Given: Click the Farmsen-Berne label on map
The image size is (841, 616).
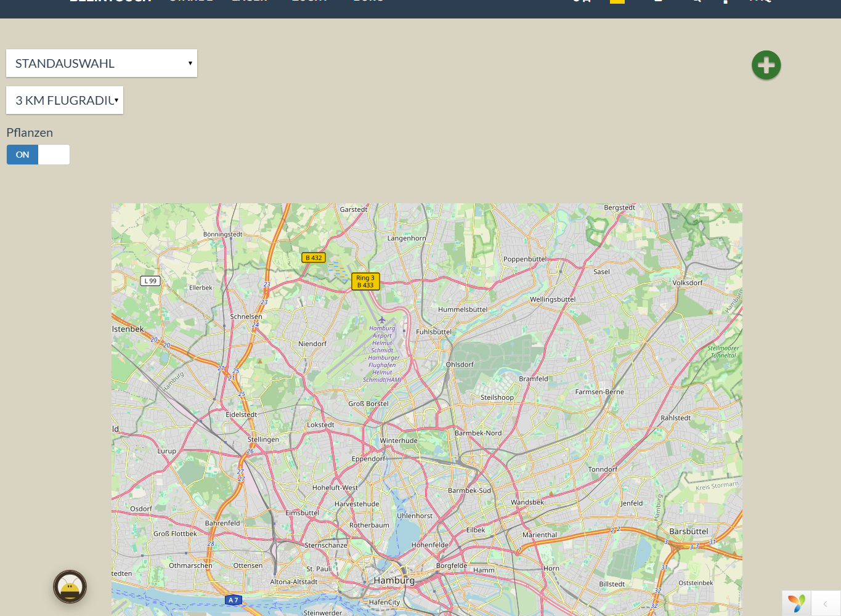Looking at the screenshot, I should tap(599, 392).
